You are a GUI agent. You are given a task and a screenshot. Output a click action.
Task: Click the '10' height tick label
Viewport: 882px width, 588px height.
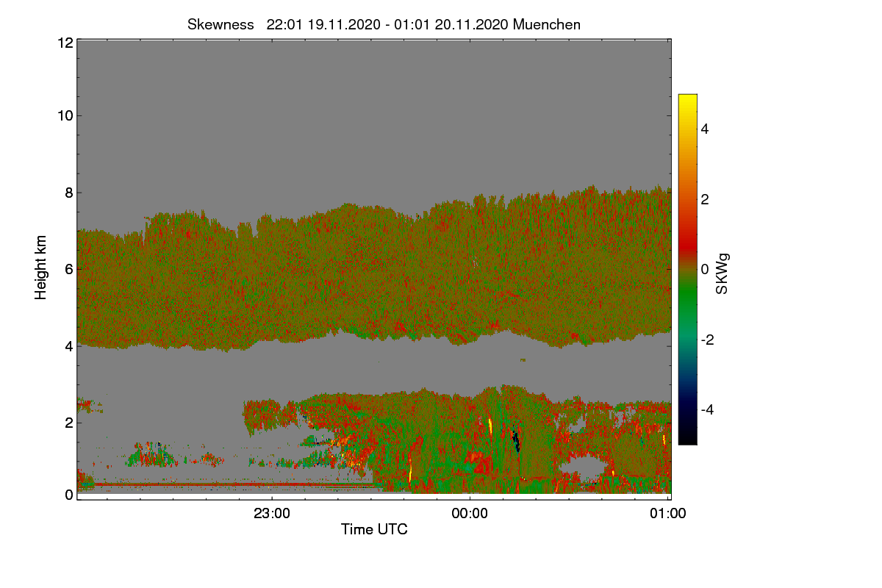click(65, 115)
